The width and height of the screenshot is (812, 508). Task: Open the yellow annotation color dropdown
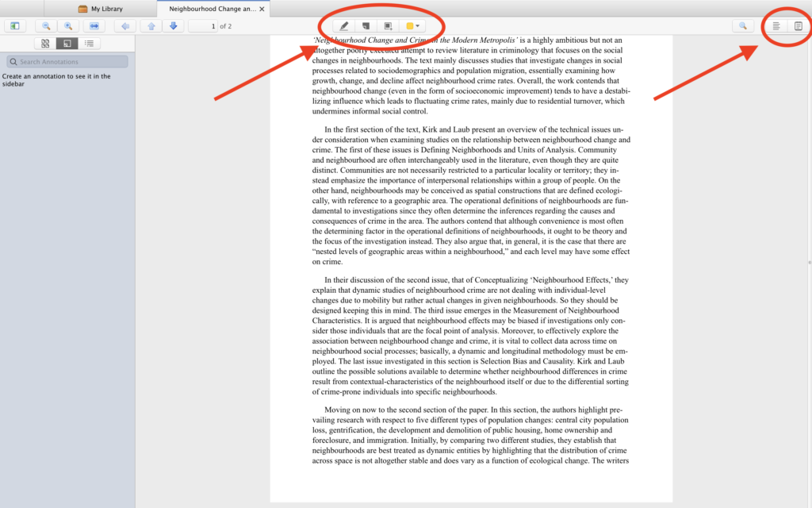412,26
